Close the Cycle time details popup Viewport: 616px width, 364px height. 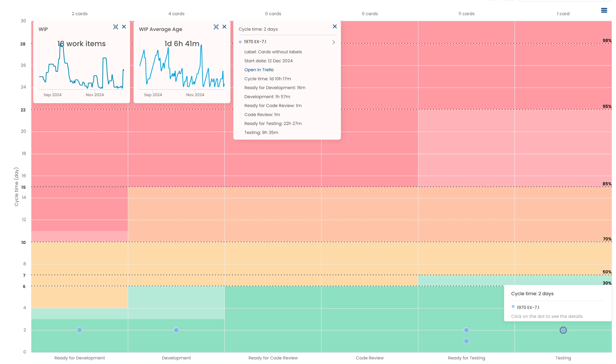pyautogui.click(x=335, y=27)
